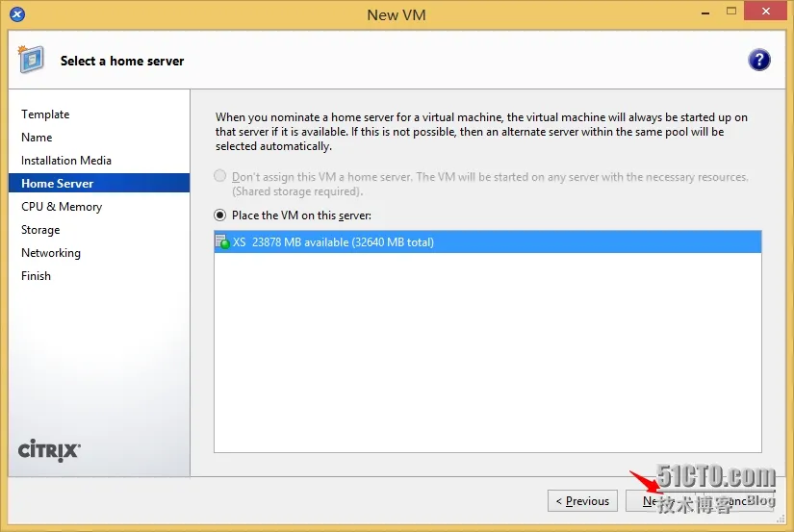Click the Previous button
Image resolution: width=794 pixels, height=532 pixels.
pyautogui.click(x=582, y=501)
